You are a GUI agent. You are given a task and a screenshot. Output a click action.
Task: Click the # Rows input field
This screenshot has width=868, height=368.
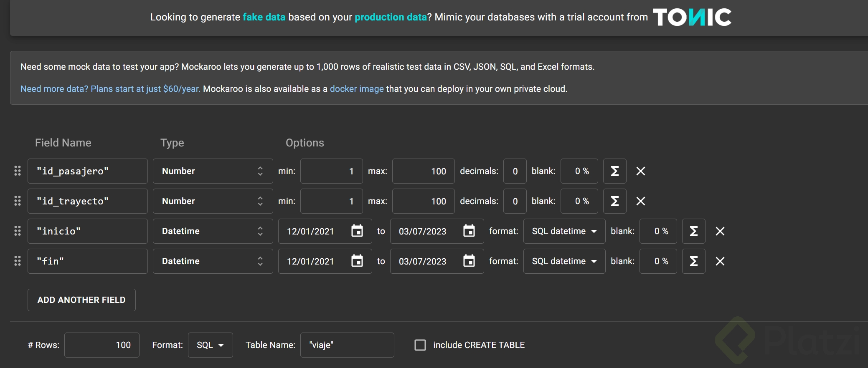102,345
